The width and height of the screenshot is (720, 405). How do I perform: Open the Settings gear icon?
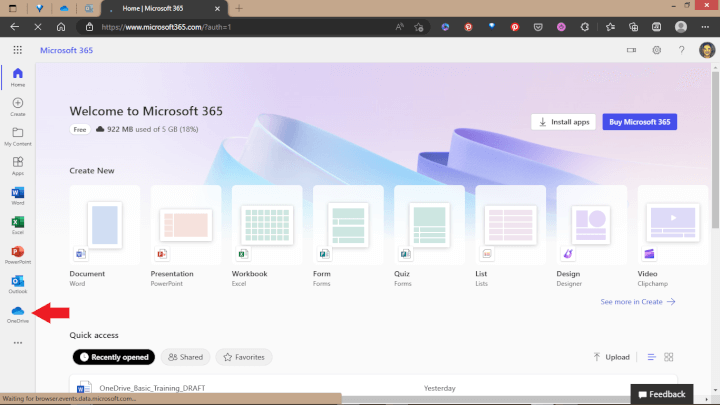pos(657,50)
